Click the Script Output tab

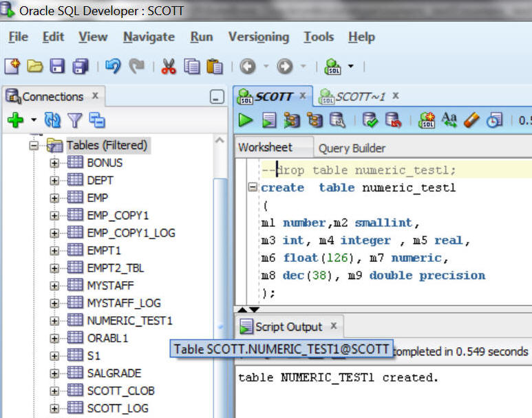click(x=288, y=327)
